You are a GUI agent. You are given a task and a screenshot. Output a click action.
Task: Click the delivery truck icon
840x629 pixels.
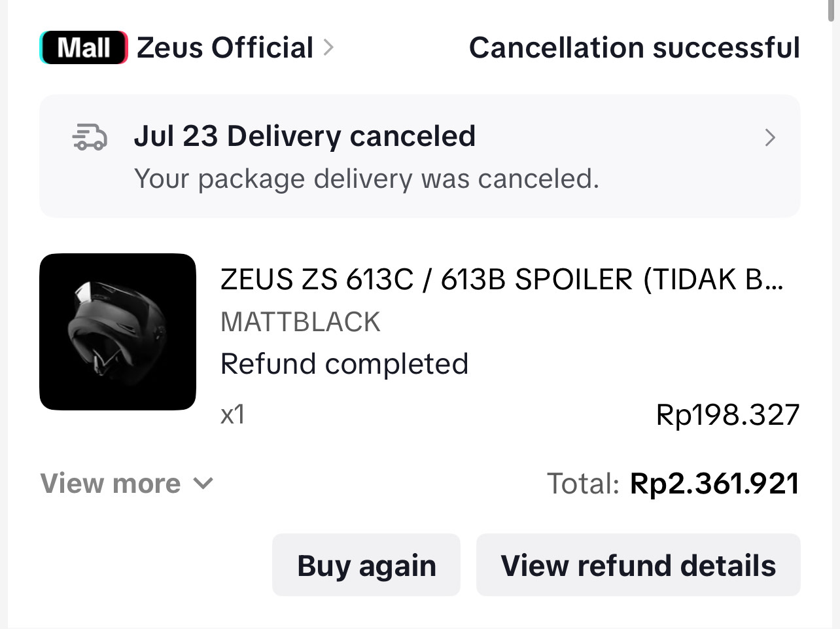pos(90,137)
